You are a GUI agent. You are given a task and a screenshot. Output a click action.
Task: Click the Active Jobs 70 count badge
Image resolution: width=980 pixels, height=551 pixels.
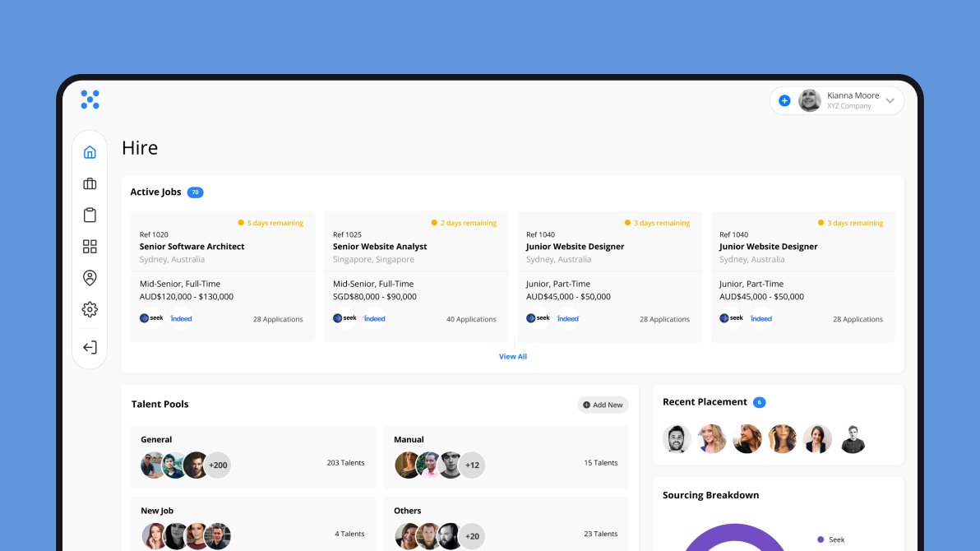195,192
